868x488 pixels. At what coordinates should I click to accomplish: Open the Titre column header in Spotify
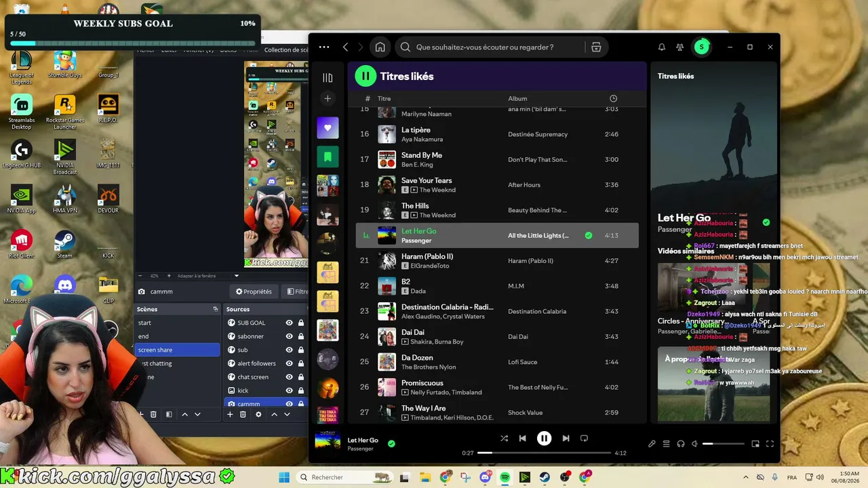pyautogui.click(x=384, y=98)
